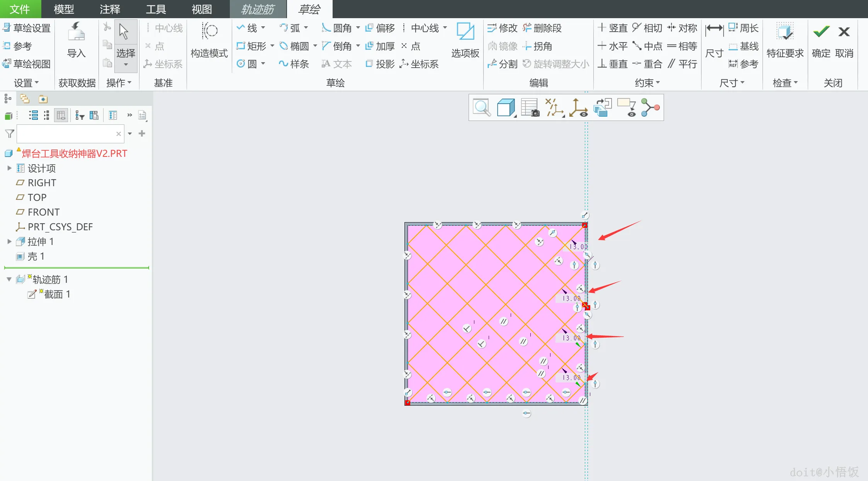Click the zoom magnifier in graphics toolbar
The image size is (868, 481).
(481, 108)
